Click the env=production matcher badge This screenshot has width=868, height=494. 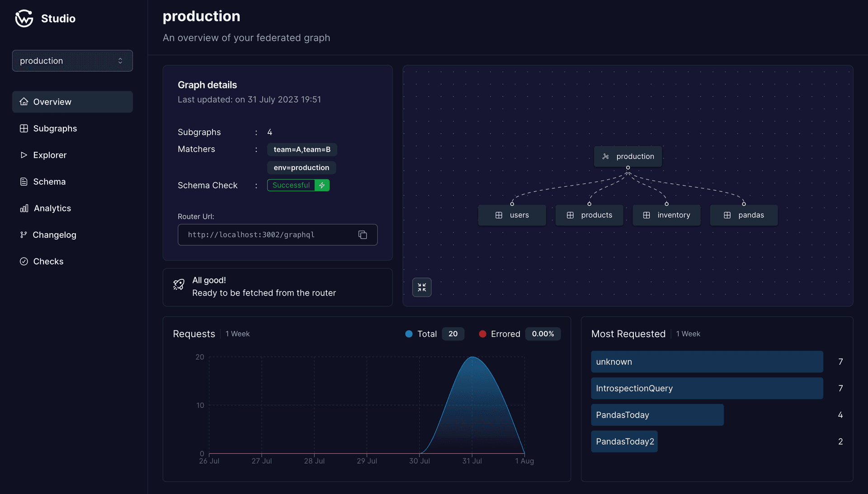(301, 167)
